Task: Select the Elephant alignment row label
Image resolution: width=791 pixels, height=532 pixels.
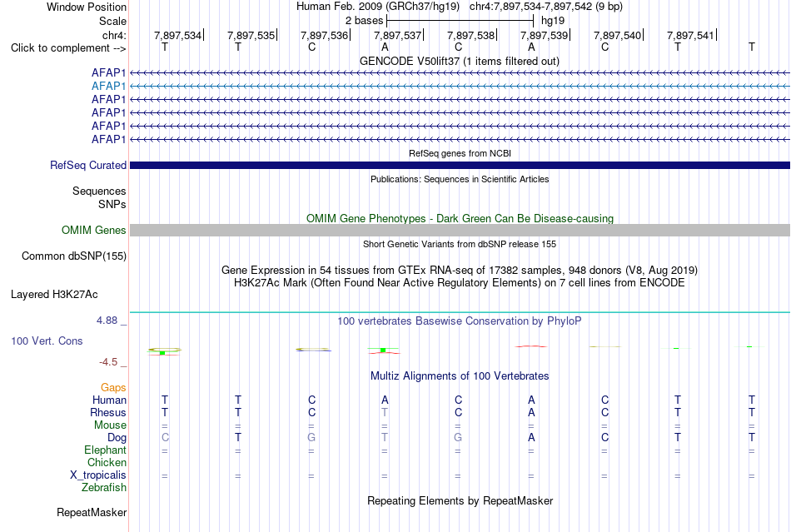Action: [x=106, y=450]
